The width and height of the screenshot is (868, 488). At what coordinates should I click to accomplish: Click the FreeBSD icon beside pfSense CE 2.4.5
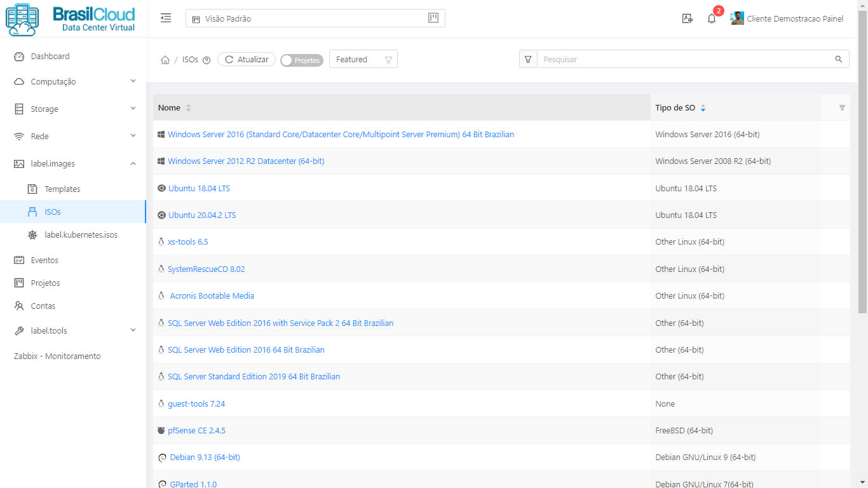coord(161,430)
